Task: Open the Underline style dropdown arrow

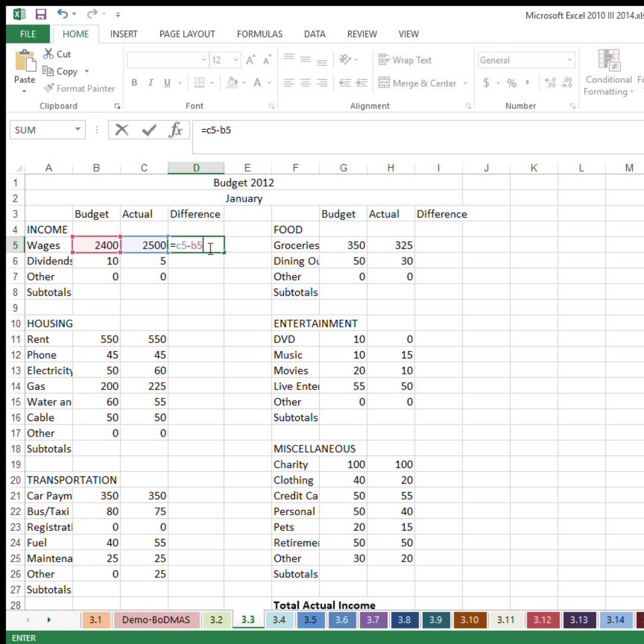Action: tap(180, 83)
